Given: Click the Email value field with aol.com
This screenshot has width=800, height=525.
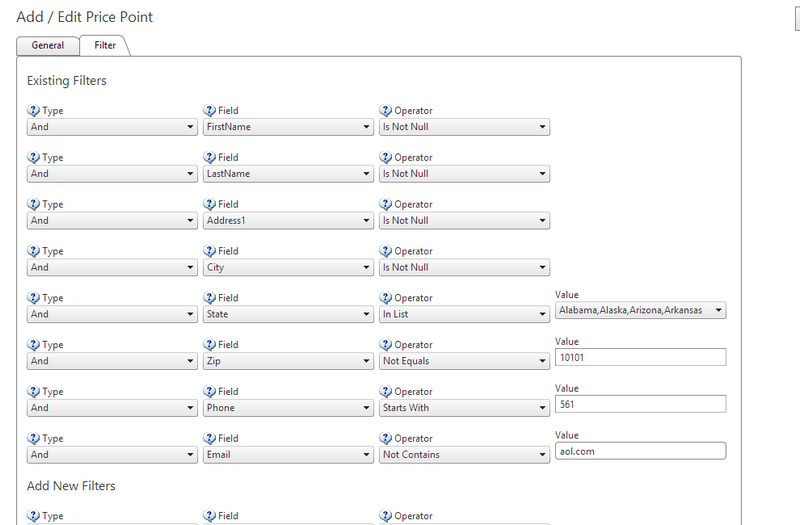Looking at the screenshot, I should point(640,451).
